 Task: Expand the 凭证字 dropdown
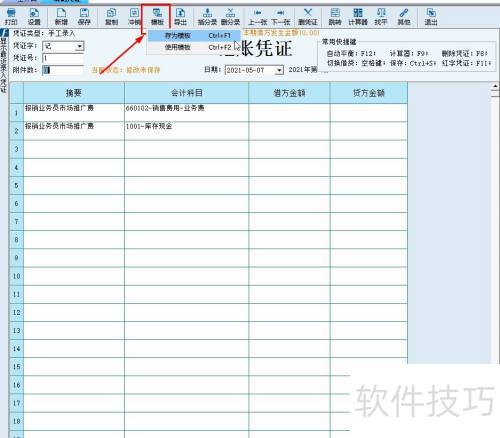(80, 46)
